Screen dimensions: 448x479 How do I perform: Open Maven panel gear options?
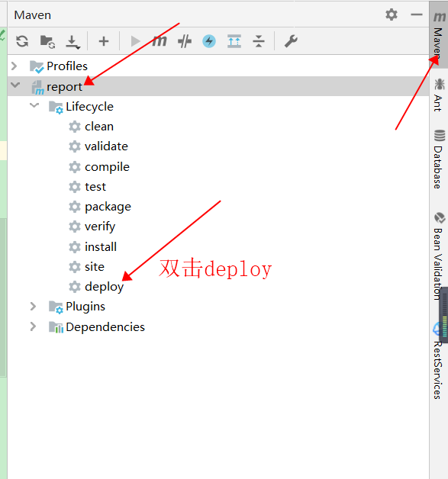(392, 14)
